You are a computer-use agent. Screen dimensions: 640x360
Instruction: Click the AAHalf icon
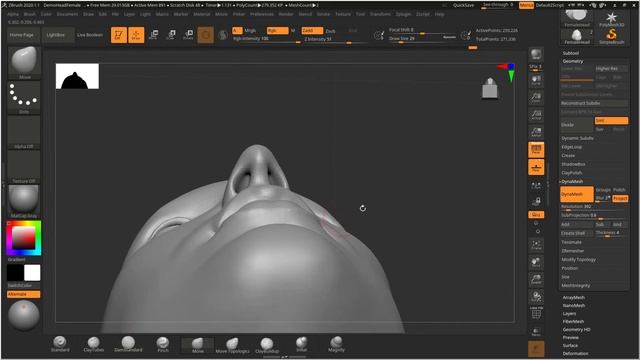tap(536, 132)
